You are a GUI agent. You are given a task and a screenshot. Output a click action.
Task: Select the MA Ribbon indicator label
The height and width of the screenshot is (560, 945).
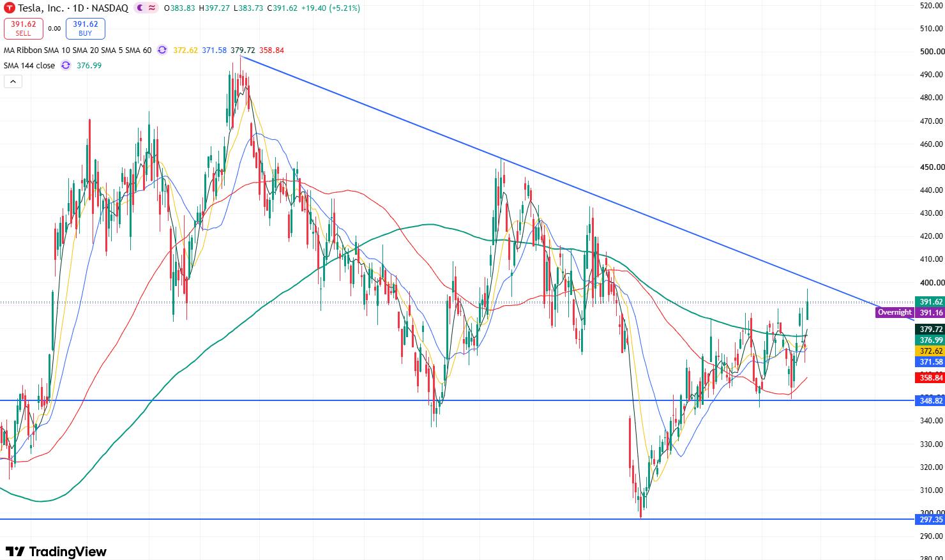pyautogui.click(x=78, y=50)
